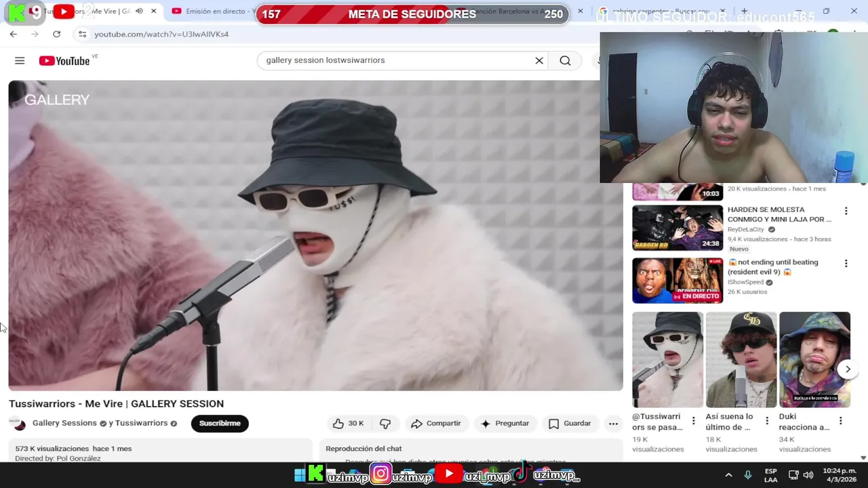Show hidden system tray icons
Screen dimensions: 868x488
pos(728,475)
